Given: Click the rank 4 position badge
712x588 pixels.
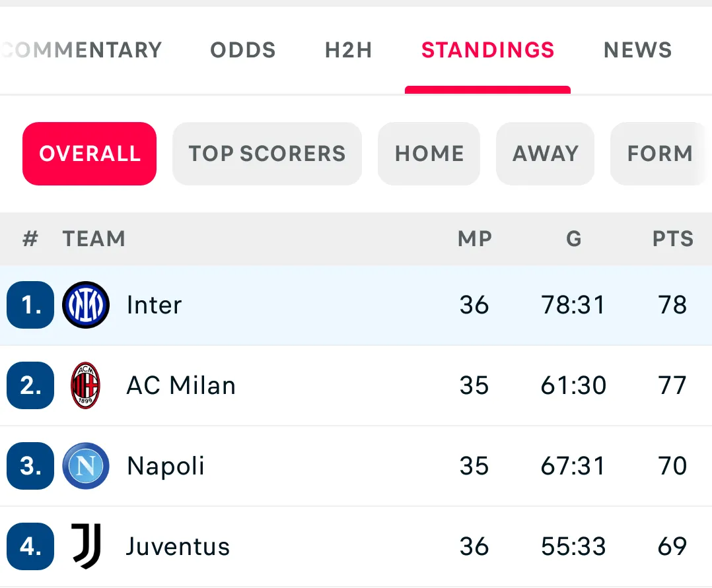Looking at the screenshot, I should pyautogui.click(x=30, y=546).
